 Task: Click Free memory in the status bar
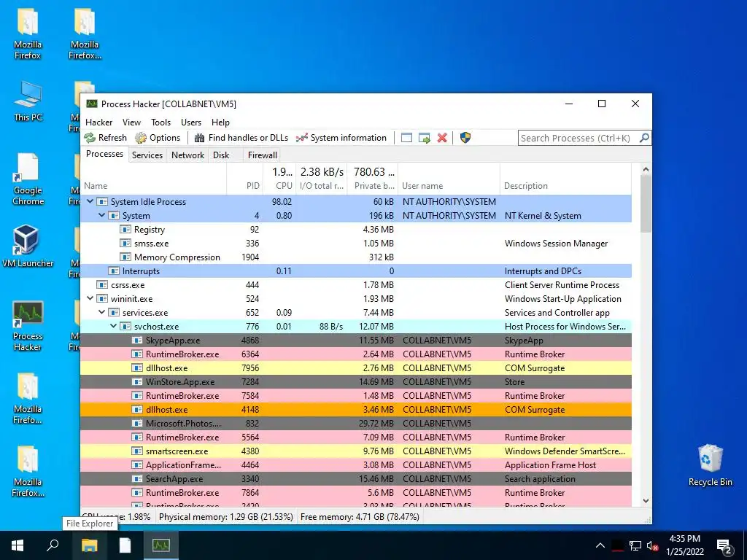[360, 517]
